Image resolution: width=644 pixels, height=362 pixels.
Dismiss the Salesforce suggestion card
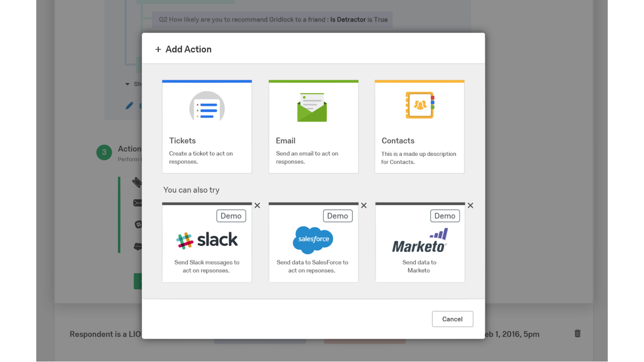coord(364,206)
